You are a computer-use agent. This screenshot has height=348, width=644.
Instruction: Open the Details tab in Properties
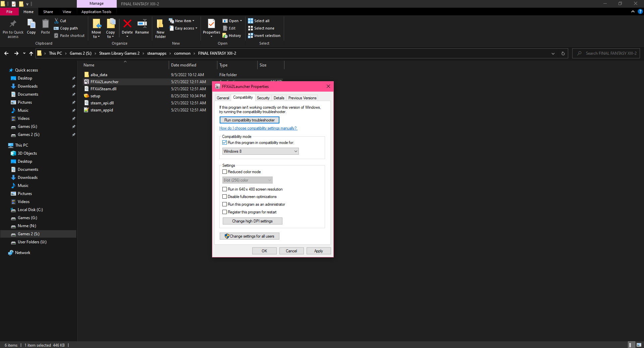point(279,98)
